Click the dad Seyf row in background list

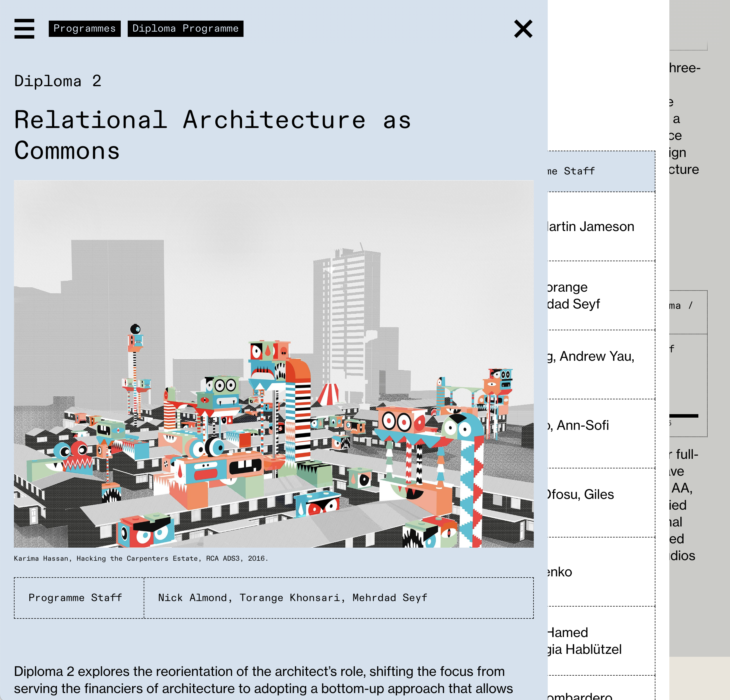point(601,296)
